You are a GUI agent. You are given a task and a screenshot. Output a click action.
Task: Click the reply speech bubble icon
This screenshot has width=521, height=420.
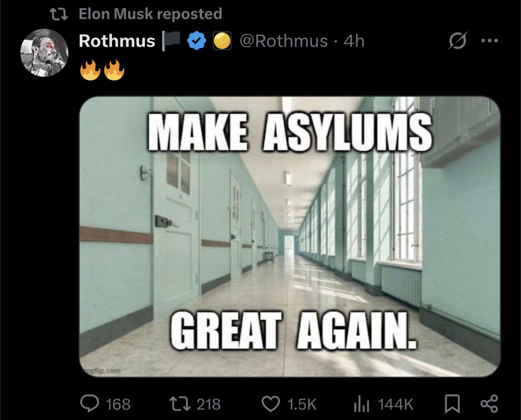pos(89,404)
